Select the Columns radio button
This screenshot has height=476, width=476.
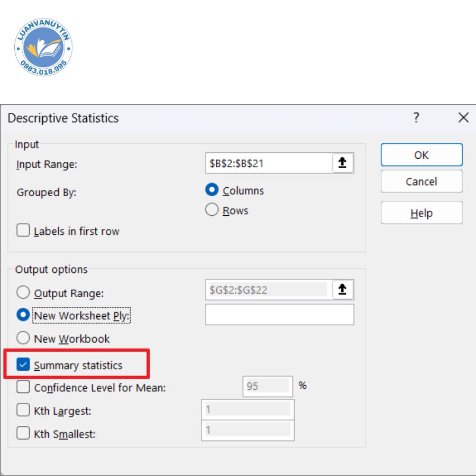(x=212, y=190)
